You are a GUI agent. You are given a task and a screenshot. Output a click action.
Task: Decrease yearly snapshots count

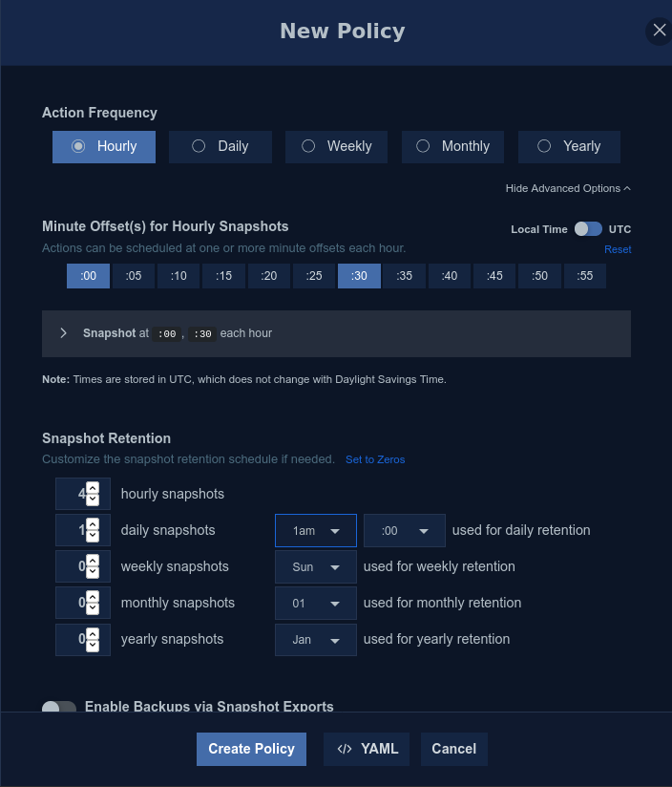93,646
